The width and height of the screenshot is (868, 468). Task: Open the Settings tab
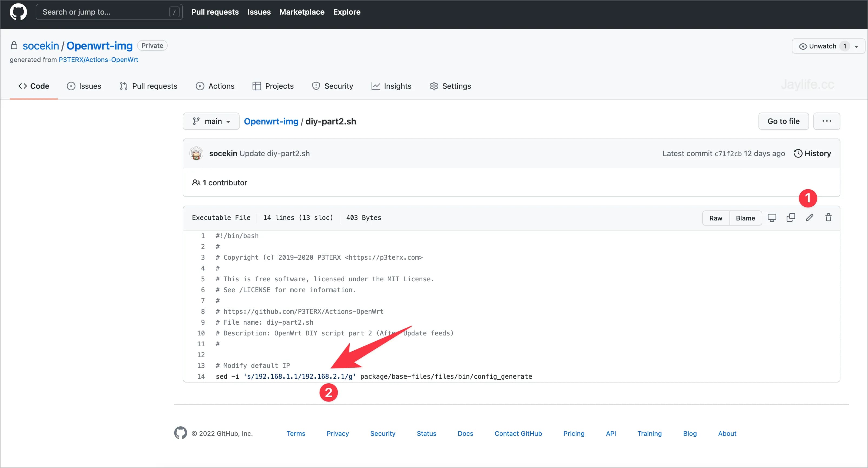450,86
